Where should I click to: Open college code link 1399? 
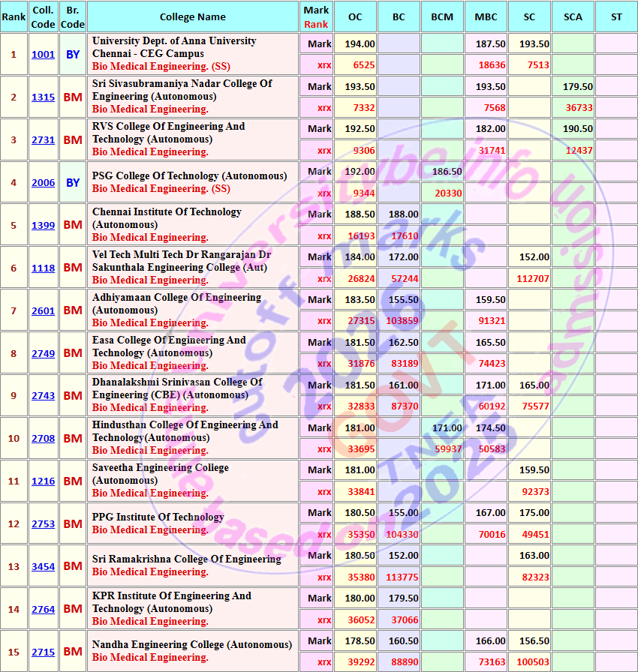[43, 226]
